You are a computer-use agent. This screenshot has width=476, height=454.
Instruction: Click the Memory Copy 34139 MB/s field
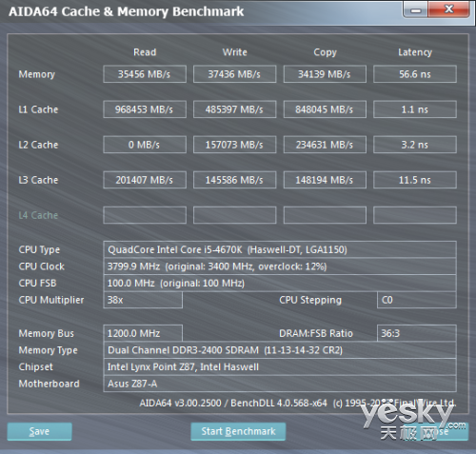(325, 74)
